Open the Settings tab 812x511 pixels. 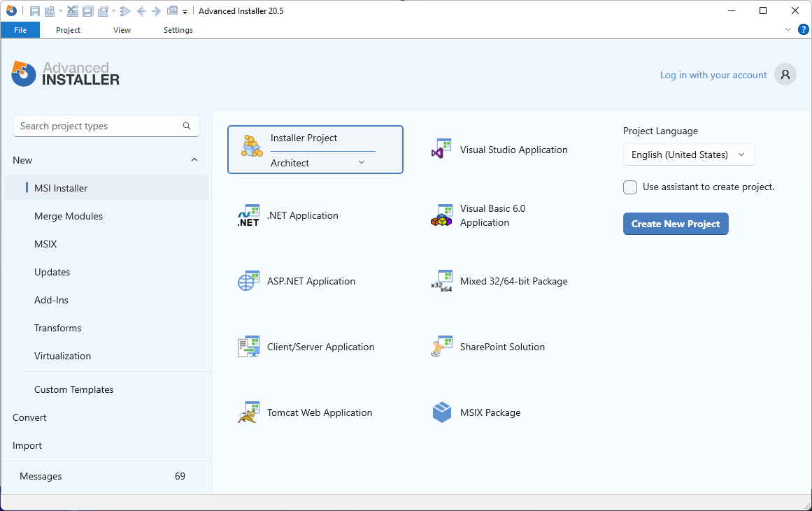(x=178, y=30)
